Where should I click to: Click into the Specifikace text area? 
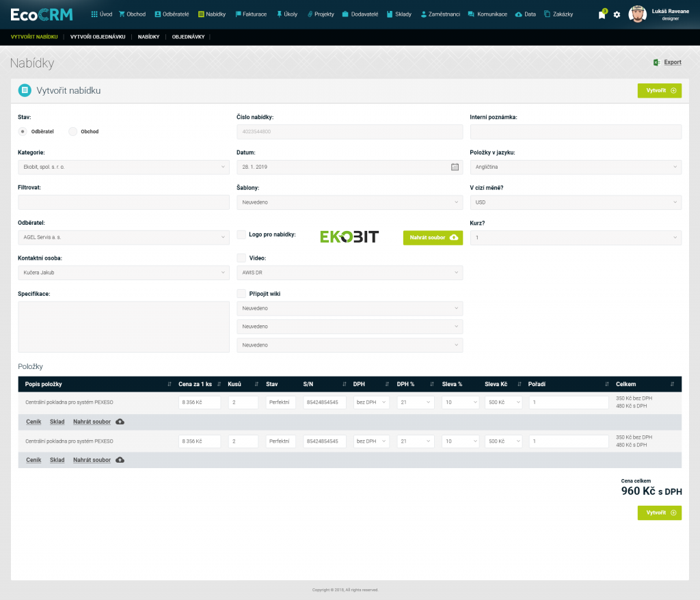point(124,327)
